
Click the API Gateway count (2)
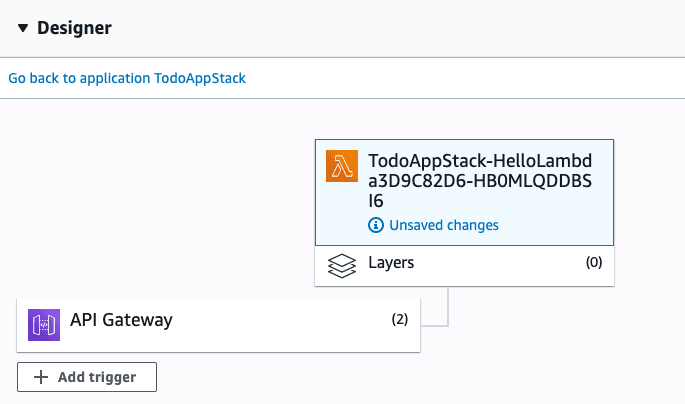click(400, 321)
